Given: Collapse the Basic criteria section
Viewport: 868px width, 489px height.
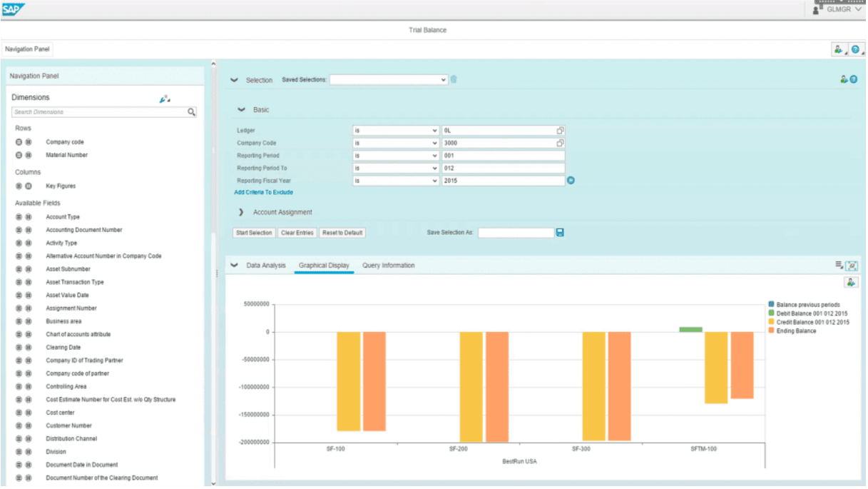Looking at the screenshot, I should click(x=240, y=109).
